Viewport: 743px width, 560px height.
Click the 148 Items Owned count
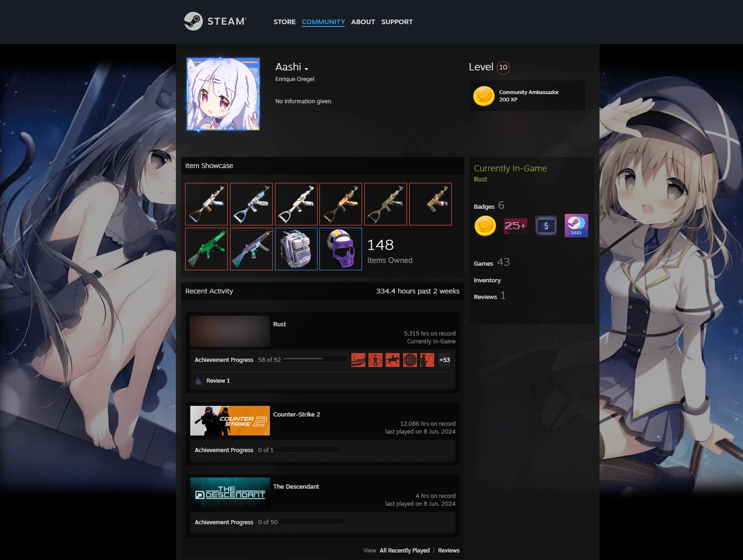390,251
